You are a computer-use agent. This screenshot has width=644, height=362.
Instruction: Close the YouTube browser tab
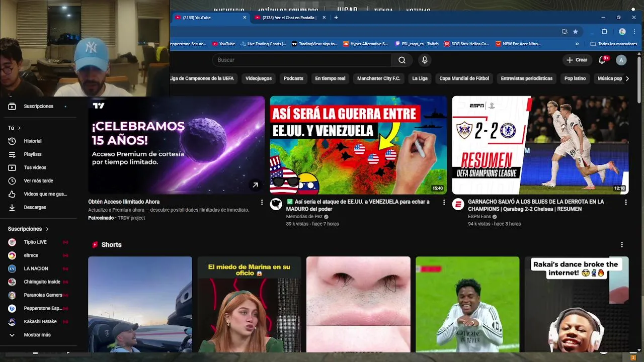(x=245, y=18)
